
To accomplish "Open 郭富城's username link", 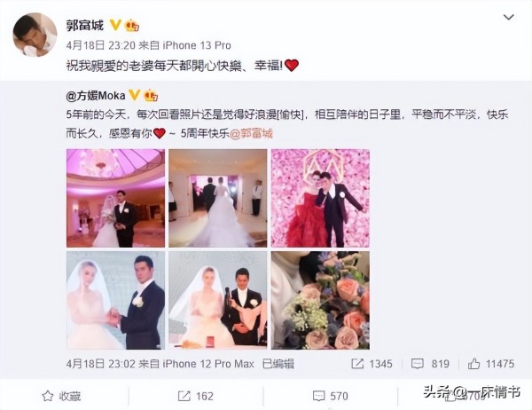I will coord(85,25).
